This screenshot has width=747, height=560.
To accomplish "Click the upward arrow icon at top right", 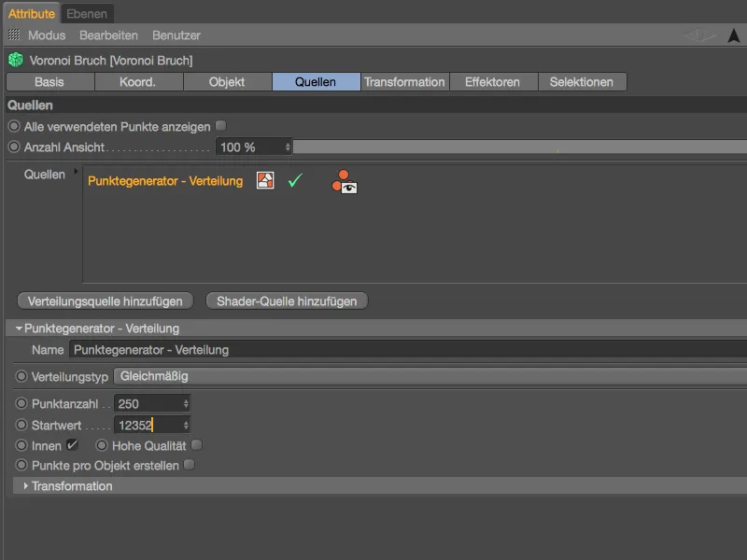I will point(734,35).
